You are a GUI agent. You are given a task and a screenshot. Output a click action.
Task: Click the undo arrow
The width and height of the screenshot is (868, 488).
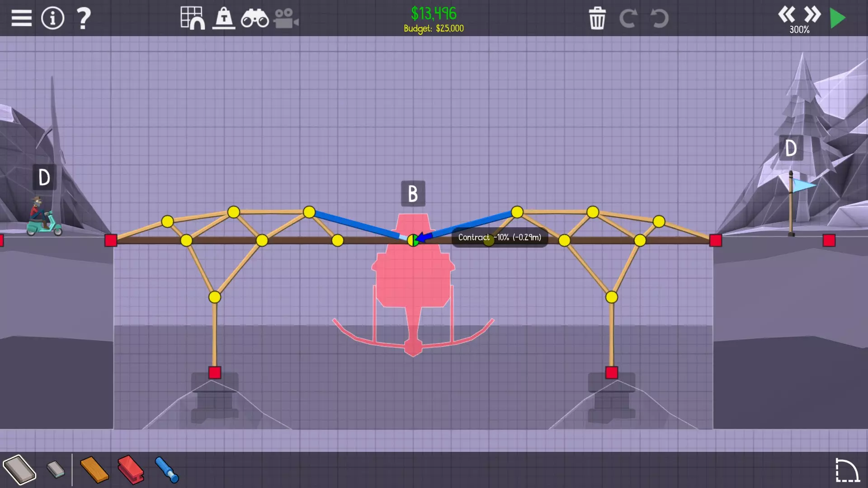(x=659, y=18)
